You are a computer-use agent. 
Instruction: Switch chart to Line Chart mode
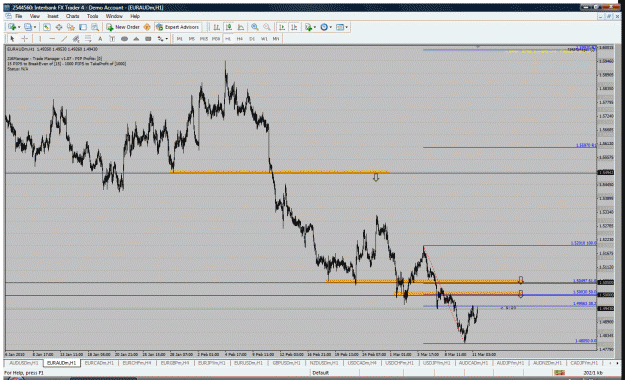tap(241, 27)
